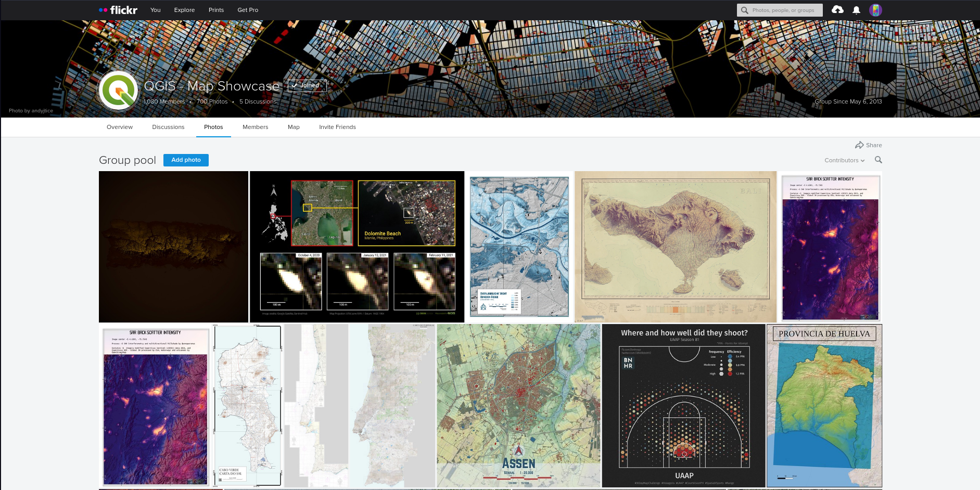This screenshot has width=980, height=490.
Task: Toggle the Joined group membership button
Action: [x=307, y=85]
